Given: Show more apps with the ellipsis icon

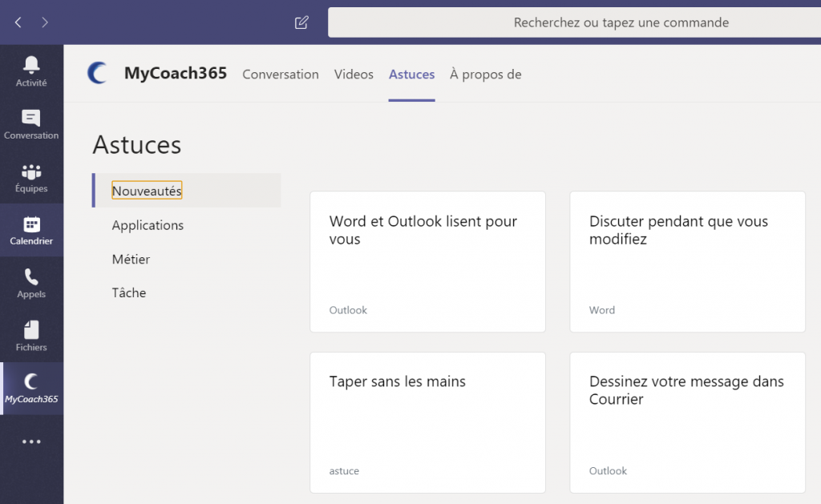Looking at the screenshot, I should tap(31, 442).
